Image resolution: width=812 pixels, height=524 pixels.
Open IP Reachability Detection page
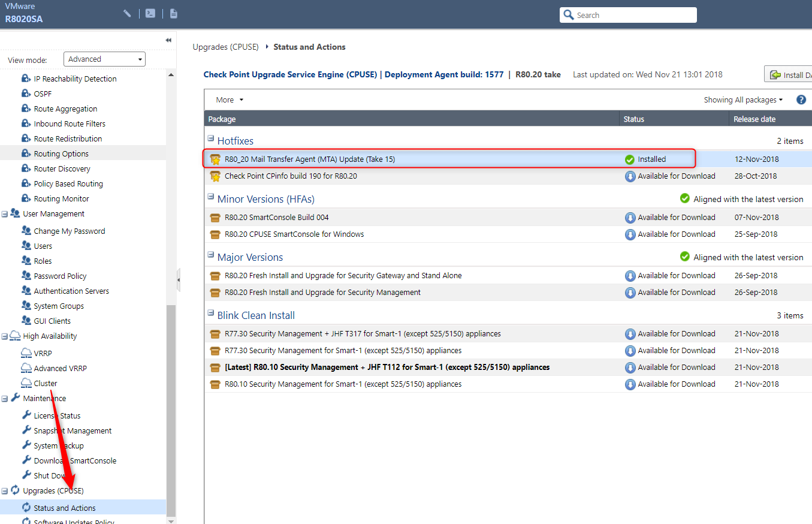(x=75, y=79)
